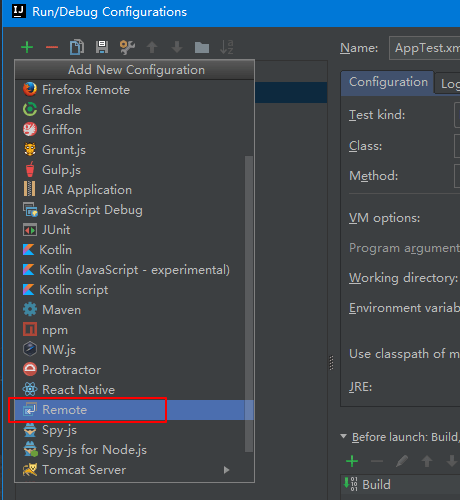Select NW.js configuration
This screenshot has width=460, height=500.
click(x=134, y=350)
